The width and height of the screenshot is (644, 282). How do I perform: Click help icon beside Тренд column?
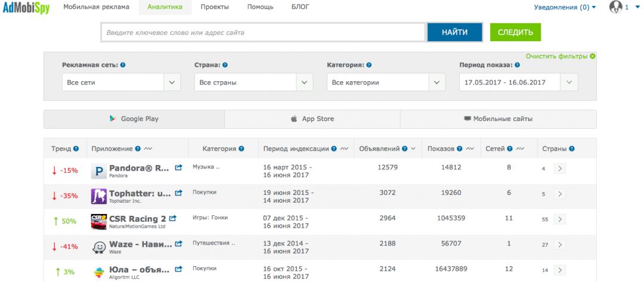pyautogui.click(x=76, y=149)
